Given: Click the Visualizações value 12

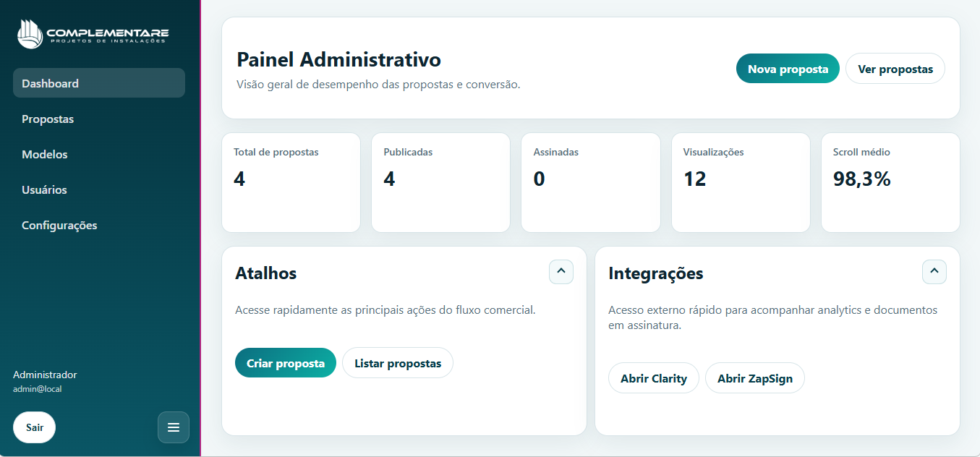Looking at the screenshot, I should pyautogui.click(x=694, y=179).
